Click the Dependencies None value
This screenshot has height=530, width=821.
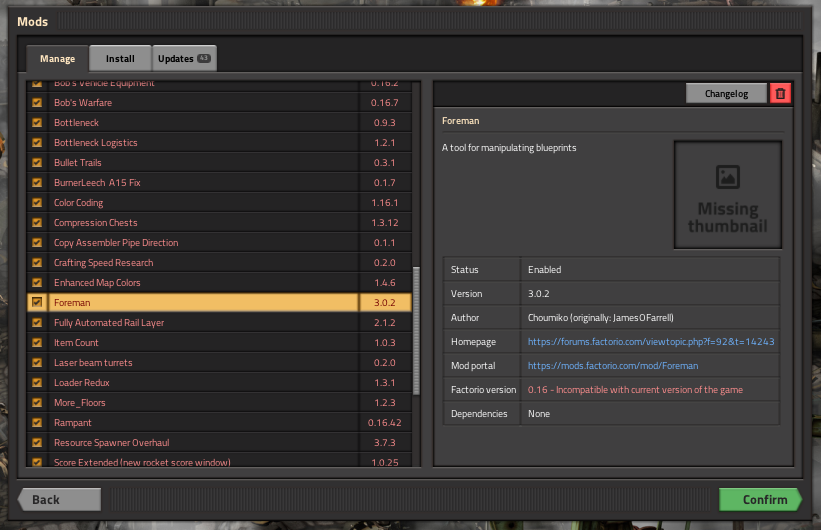539,414
